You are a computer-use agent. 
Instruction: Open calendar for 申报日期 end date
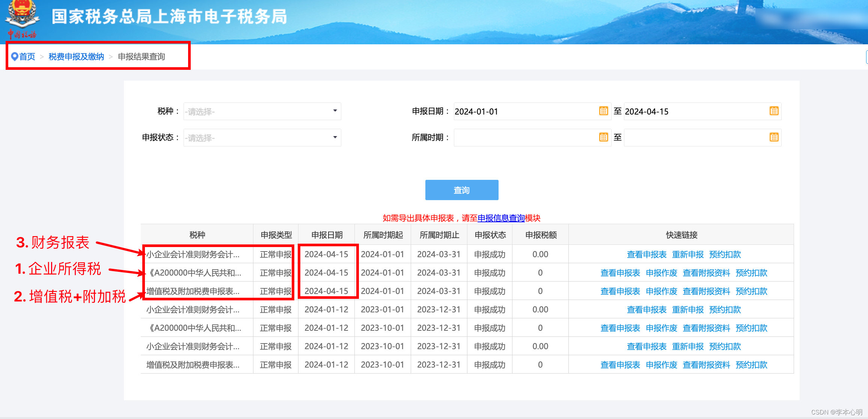click(774, 111)
